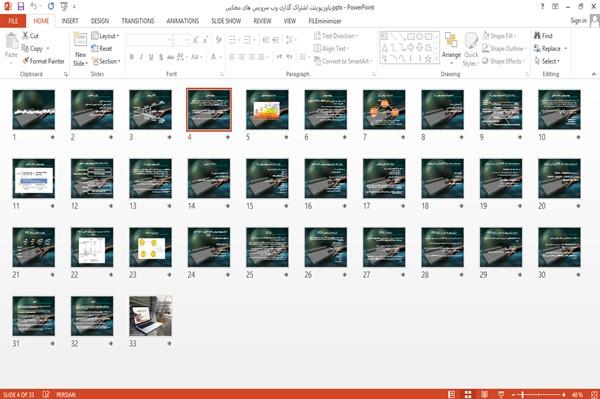Click the Repeat/Redo icon
The width and height of the screenshot is (600, 399).
[x=51, y=6]
